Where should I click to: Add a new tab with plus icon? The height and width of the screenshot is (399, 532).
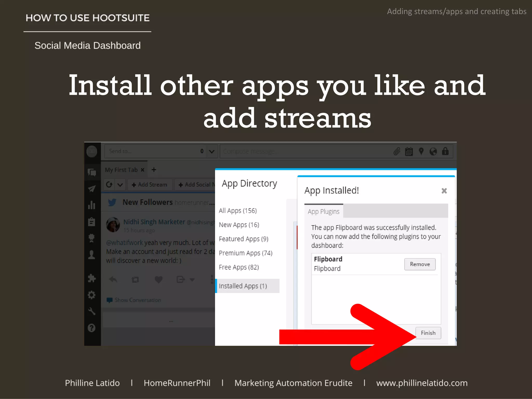(x=154, y=170)
